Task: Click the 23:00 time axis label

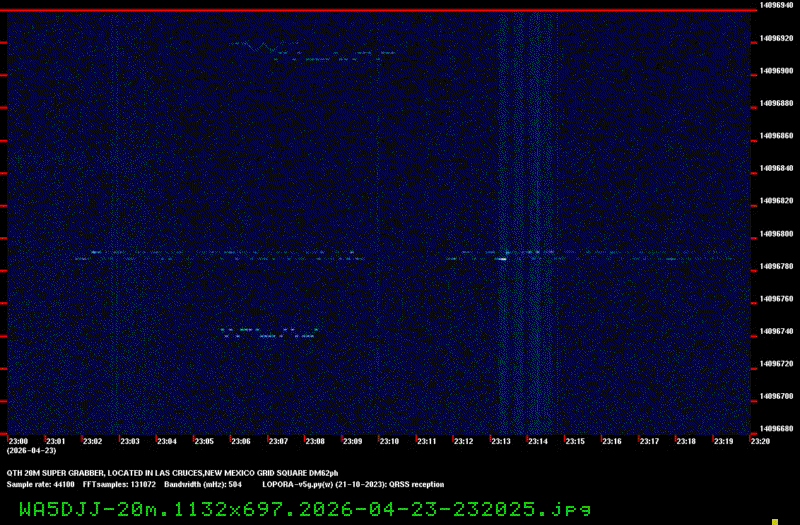Action: pos(18,441)
